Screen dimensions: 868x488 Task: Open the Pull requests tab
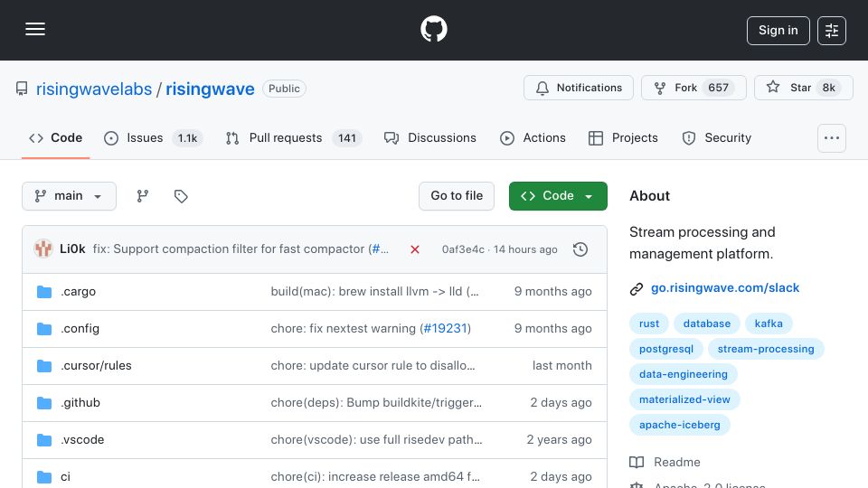tap(293, 137)
